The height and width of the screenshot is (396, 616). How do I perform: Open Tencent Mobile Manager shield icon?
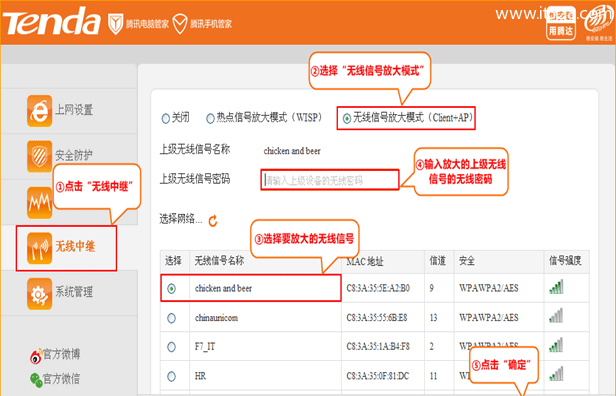click(x=180, y=24)
